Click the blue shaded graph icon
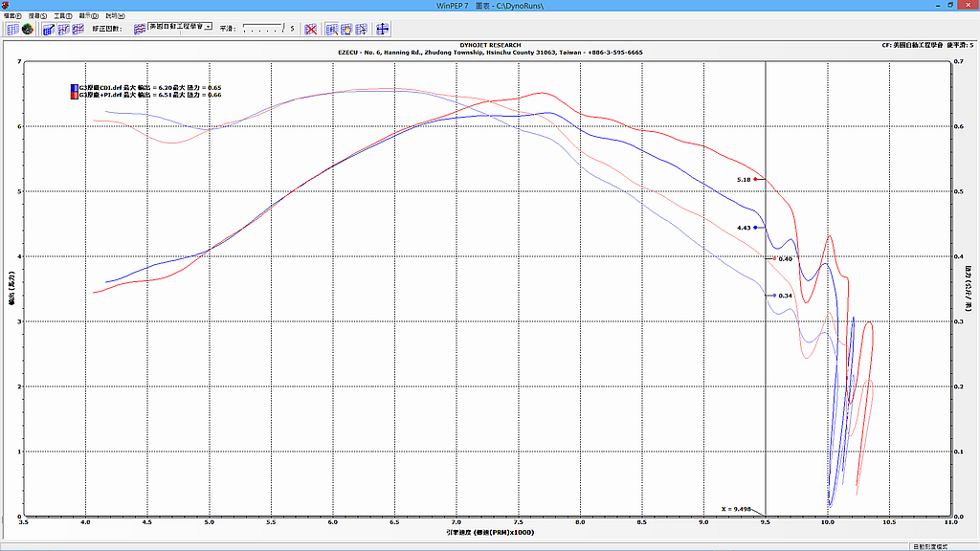The height and width of the screenshot is (551, 980). click(x=47, y=30)
